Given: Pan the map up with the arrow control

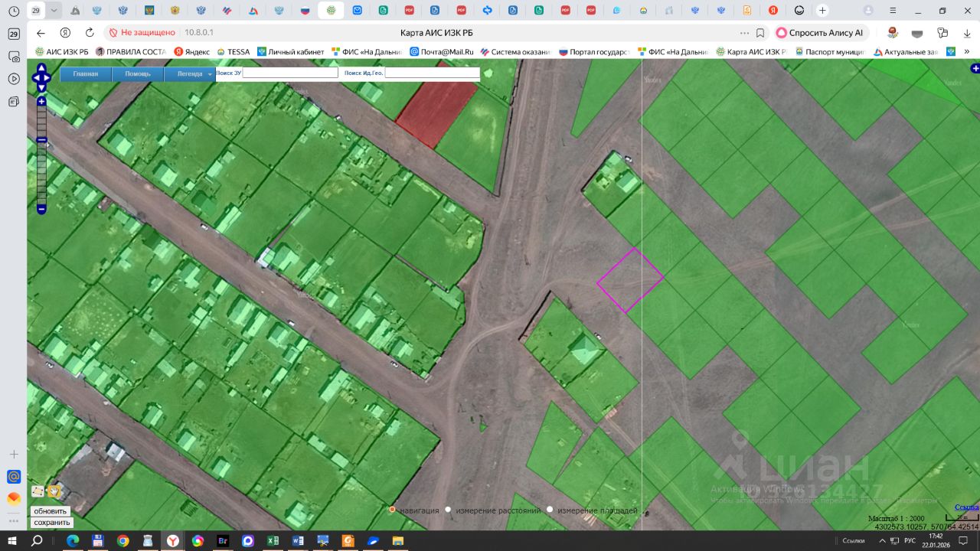Looking at the screenshot, I should [41, 67].
